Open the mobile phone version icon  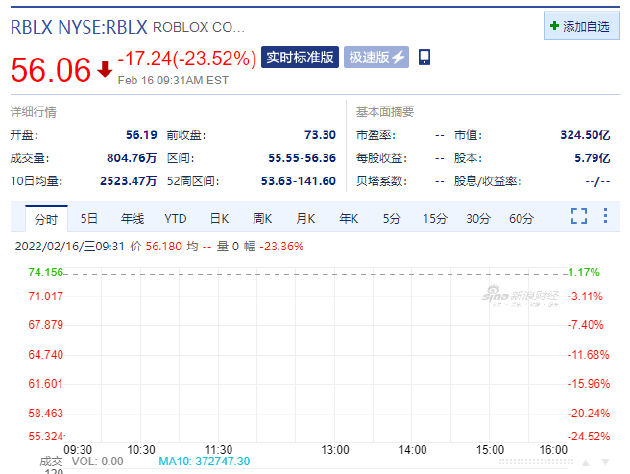(x=425, y=57)
